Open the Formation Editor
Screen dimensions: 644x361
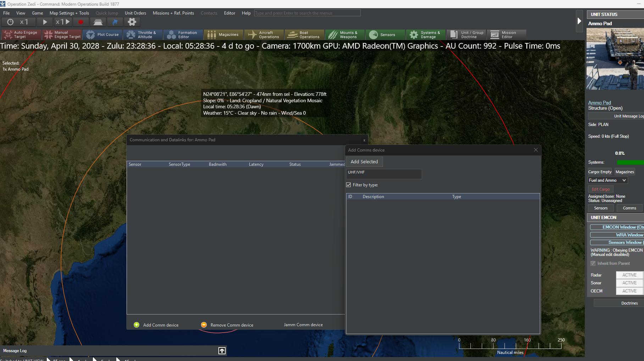(183, 34)
